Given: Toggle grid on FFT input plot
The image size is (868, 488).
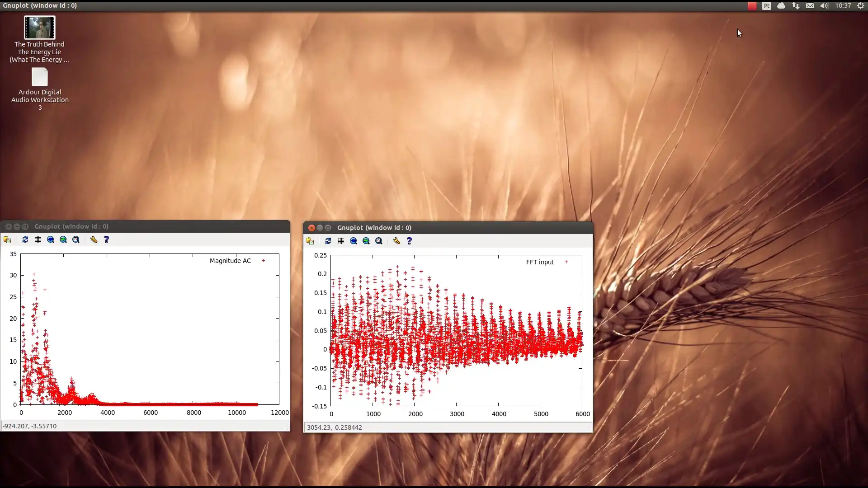Looking at the screenshot, I should 341,241.
